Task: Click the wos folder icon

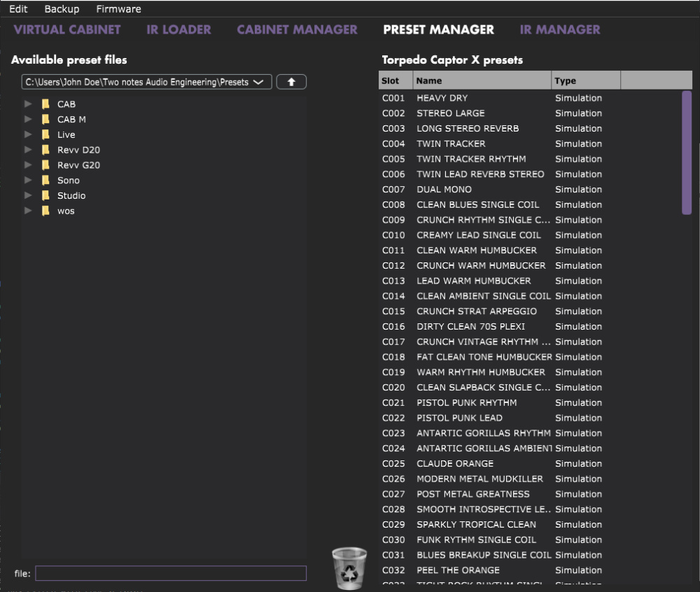Action: click(x=45, y=211)
